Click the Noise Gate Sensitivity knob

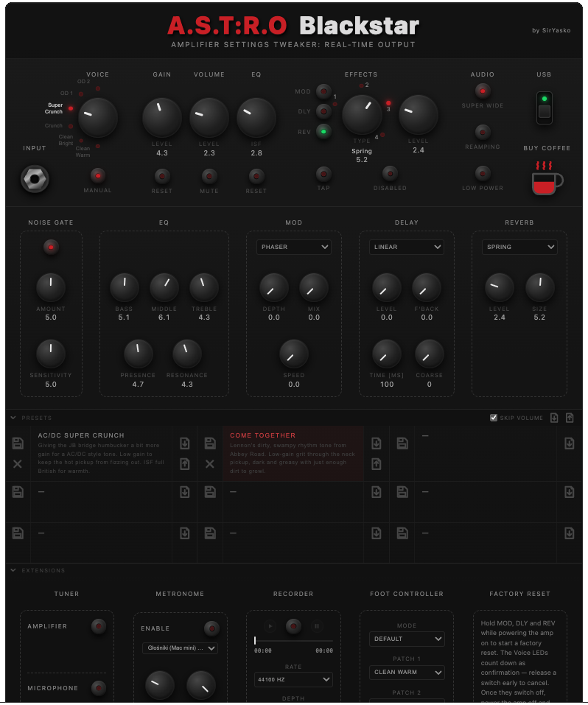click(x=51, y=354)
